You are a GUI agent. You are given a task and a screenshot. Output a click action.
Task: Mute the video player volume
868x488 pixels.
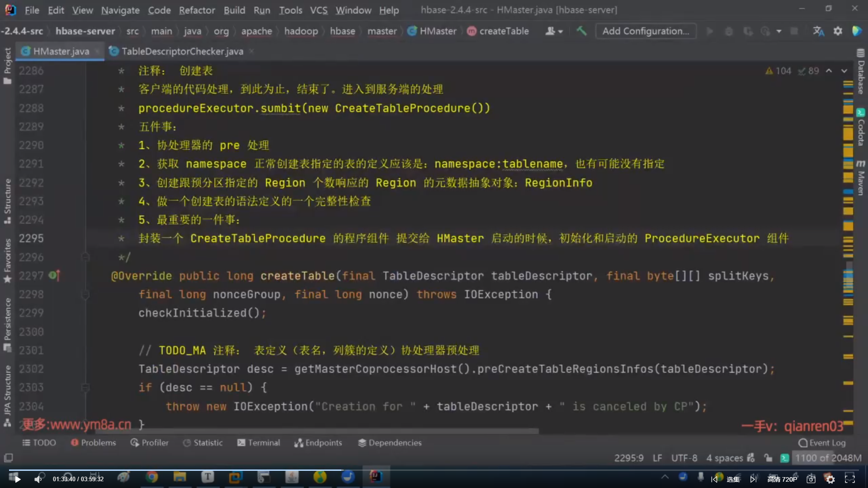38,479
